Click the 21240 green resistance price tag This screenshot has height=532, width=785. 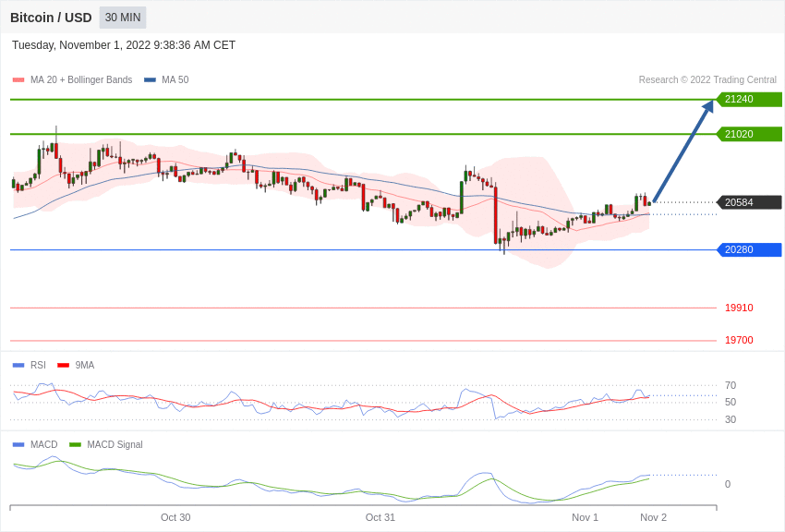coord(749,99)
